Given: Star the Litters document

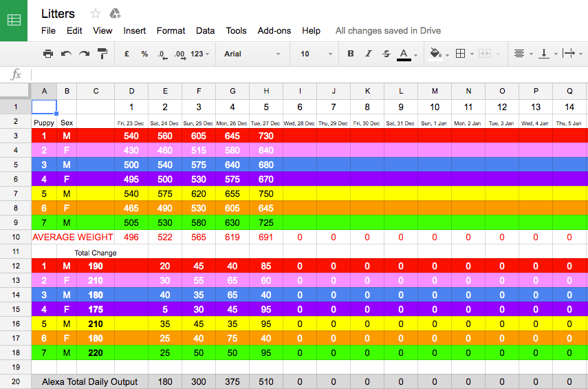Looking at the screenshot, I should (x=96, y=14).
